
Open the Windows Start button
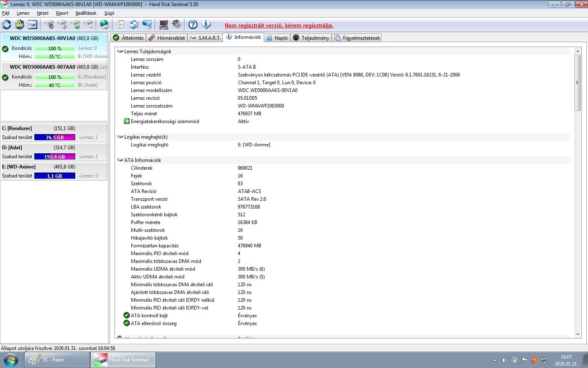pos(11,360)
